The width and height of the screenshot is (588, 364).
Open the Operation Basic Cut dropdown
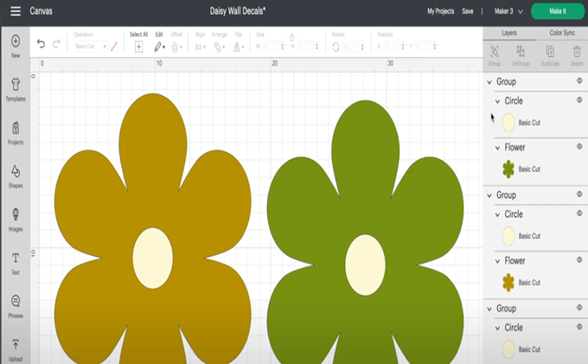[x=91, y=47]
